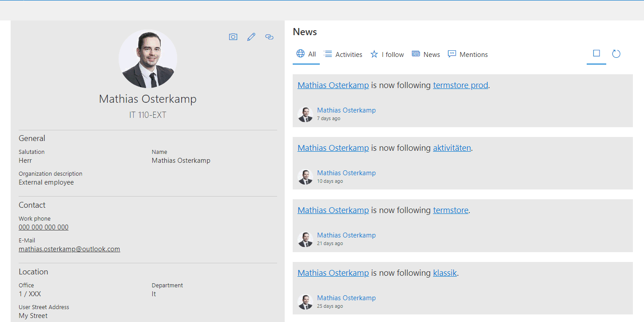Click the square view toggle icon
Image resolution: width=644 pixels, height=322 pixels.
(596, 53)
